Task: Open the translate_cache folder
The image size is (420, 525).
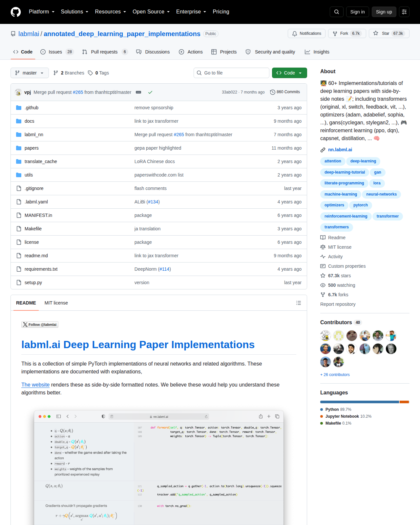Action: (41, 161)
